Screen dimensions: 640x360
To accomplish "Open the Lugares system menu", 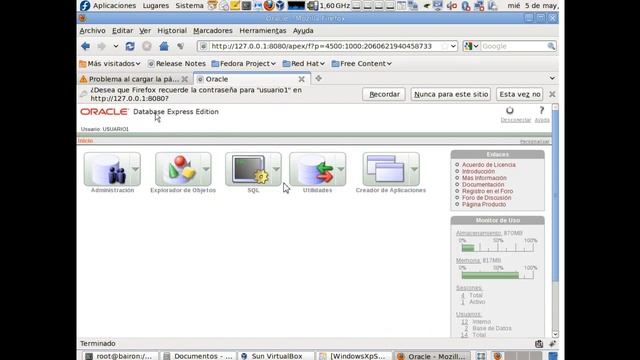I will click(x=156, y=6).
